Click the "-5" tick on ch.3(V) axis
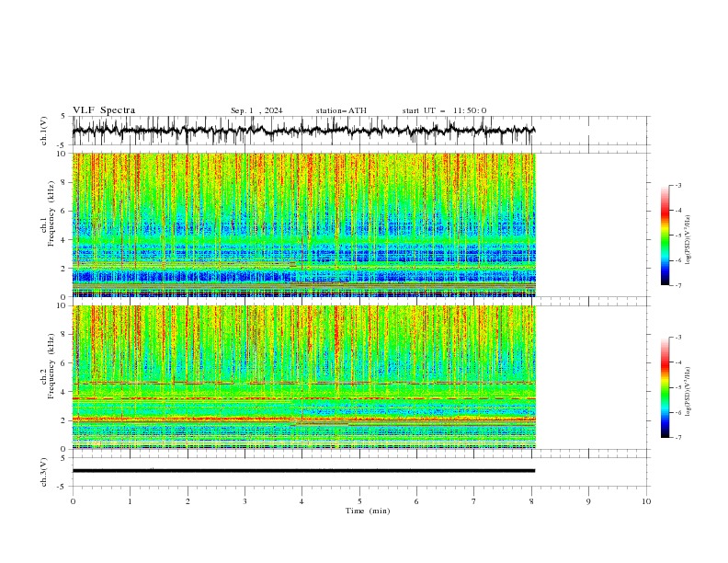The image size is (728, 563). 63,487
